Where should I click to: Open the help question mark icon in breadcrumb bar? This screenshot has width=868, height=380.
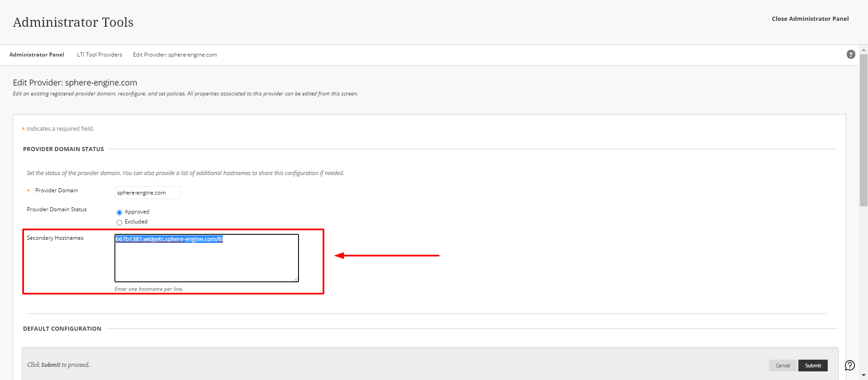coord(851,54)
